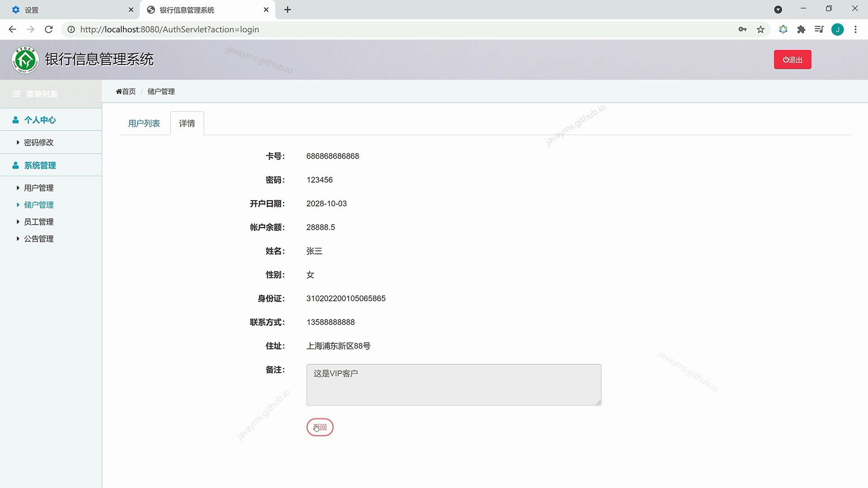Click 储户管理 in the breadcrumb
This screenshot has height=488, width=868.
161,91
